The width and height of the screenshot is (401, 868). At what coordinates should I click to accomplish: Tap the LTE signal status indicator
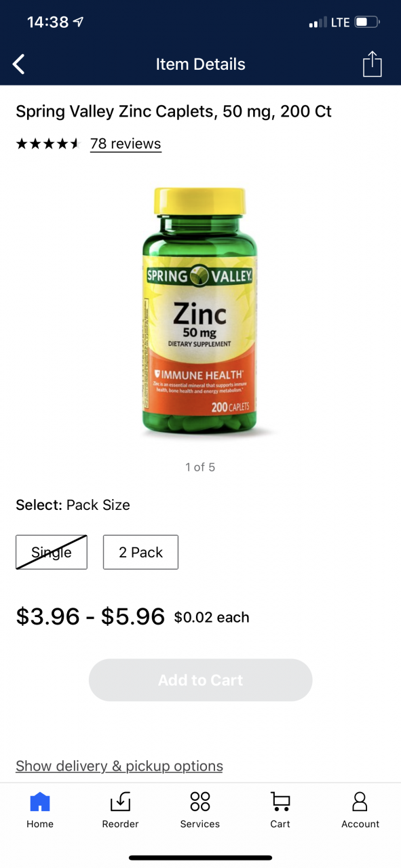click(341, 22)
